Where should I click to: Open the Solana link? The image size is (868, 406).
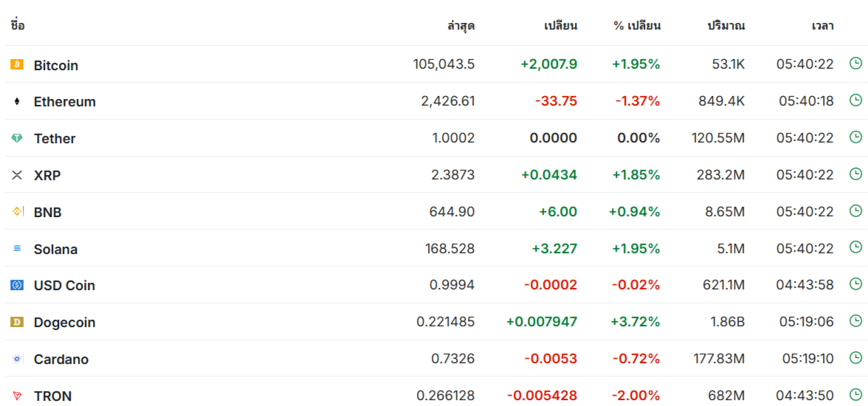(55, 250)
